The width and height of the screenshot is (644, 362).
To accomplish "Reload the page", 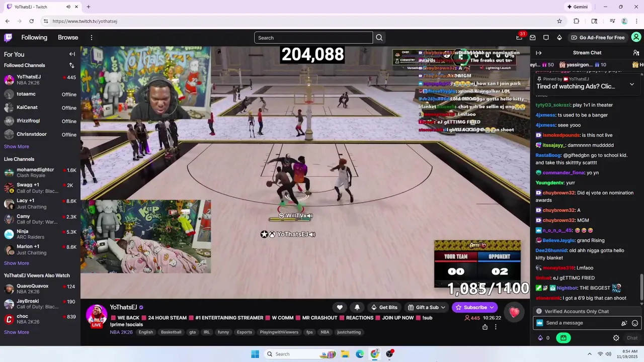I will pyautogui.click(x=31, y=21).
